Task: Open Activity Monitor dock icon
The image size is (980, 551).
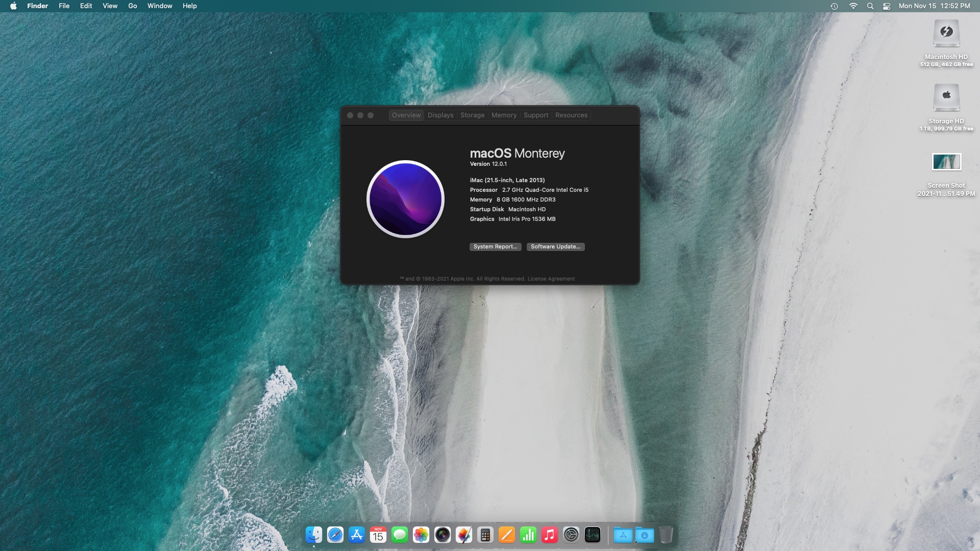Action: coord(593,535)
